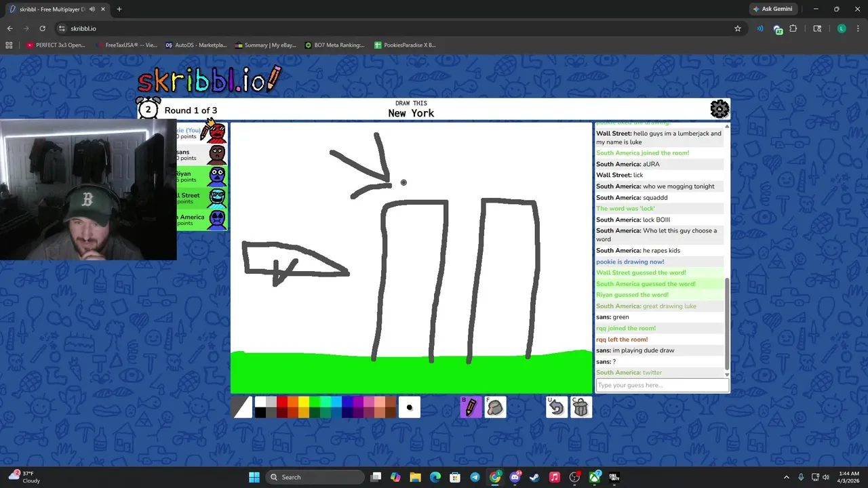Open the brush size selector dot
The height and width of the screenshot is (488, 868).
(x=409, y=407)
